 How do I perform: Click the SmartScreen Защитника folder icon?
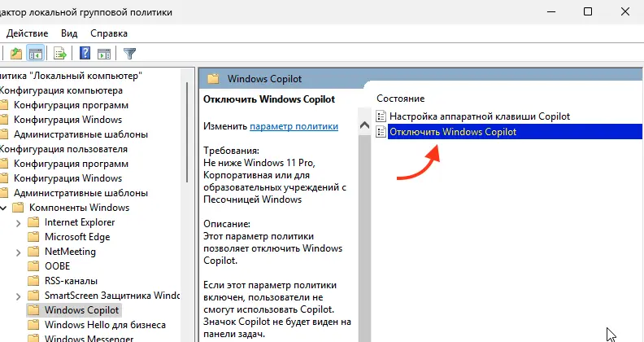33,296
